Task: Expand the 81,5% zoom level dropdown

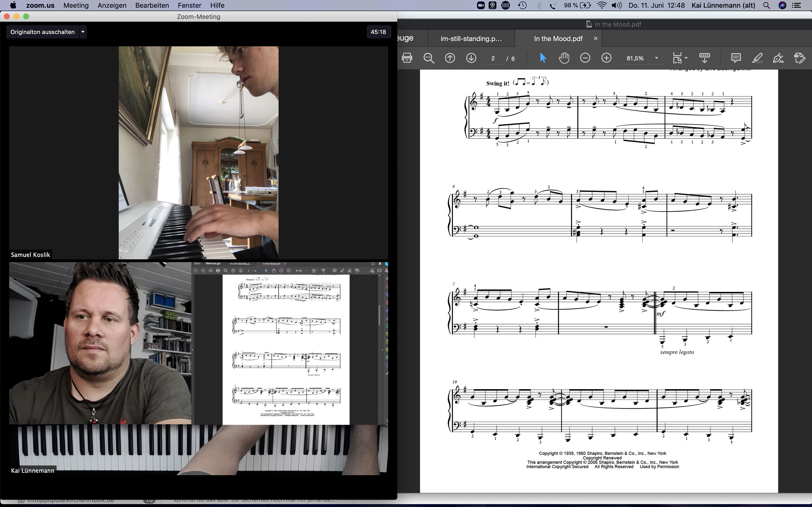Action: [656, 58]
